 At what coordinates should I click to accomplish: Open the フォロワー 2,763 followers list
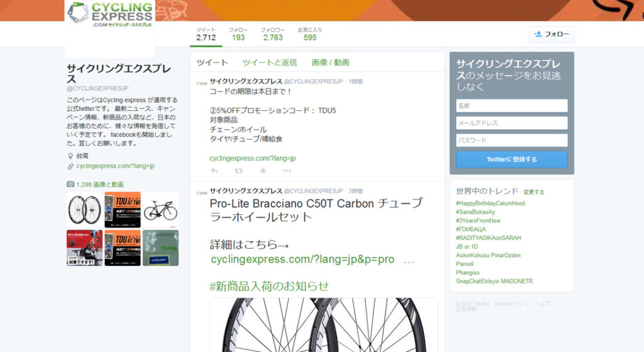(273, 34)
